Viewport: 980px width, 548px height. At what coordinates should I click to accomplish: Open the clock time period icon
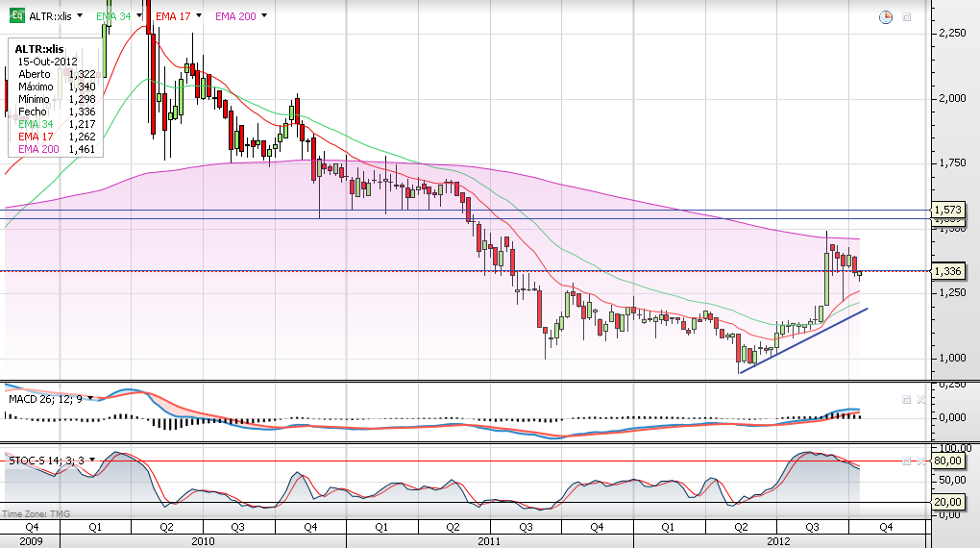pos(886,17)
